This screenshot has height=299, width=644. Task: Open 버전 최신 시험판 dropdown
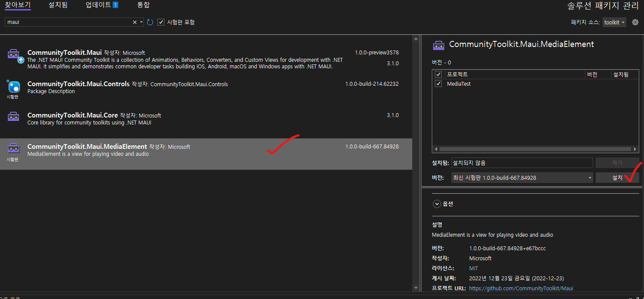tap(522, 178)
